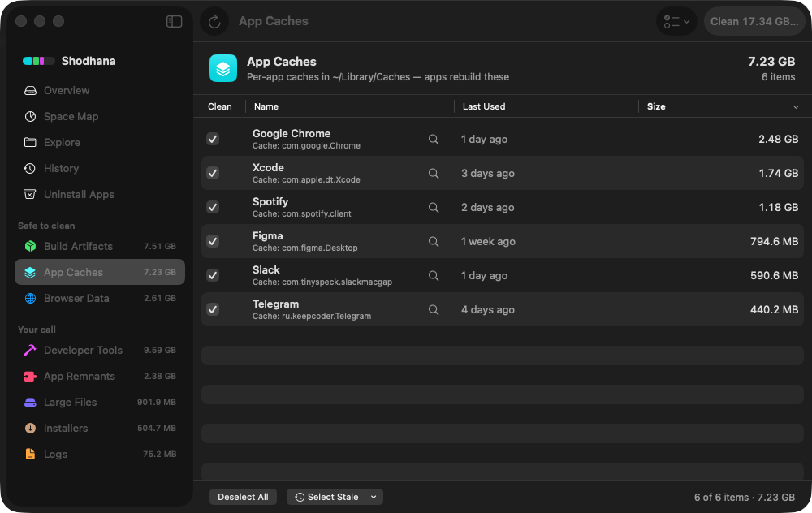Viewport: 812px width, 513px height.
Task: Click the Overview drive icon
Action: point(30,91)
